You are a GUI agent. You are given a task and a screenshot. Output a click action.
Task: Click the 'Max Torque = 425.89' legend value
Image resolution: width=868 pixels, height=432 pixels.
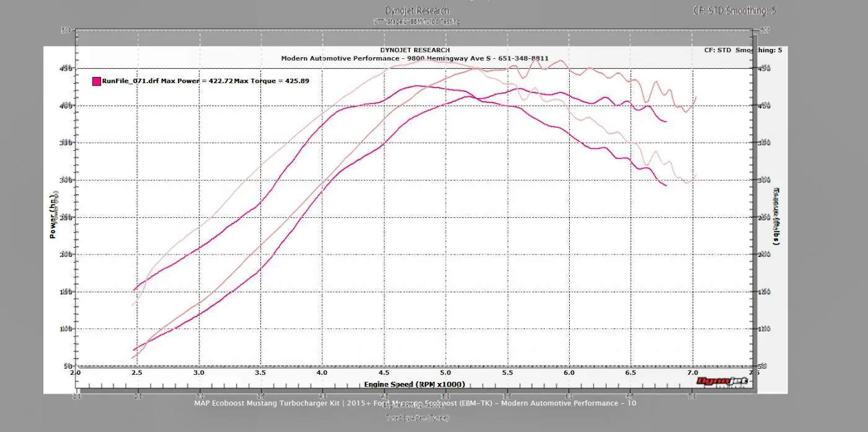tap(271, 81)
